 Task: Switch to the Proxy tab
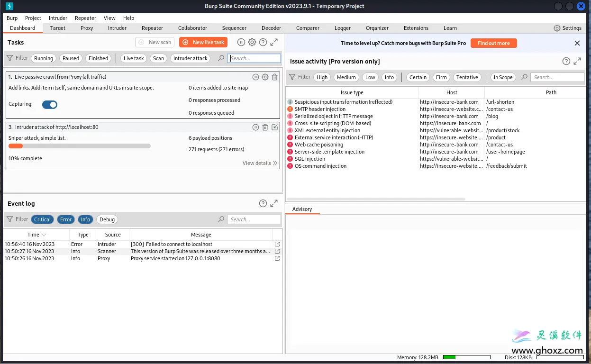click(x=87, y=28)
